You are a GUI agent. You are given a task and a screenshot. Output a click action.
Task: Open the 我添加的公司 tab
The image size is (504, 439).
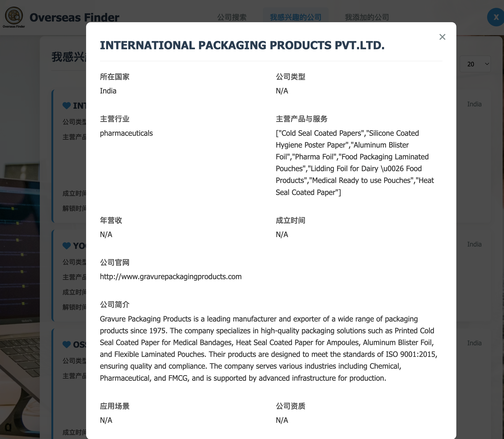367,17
